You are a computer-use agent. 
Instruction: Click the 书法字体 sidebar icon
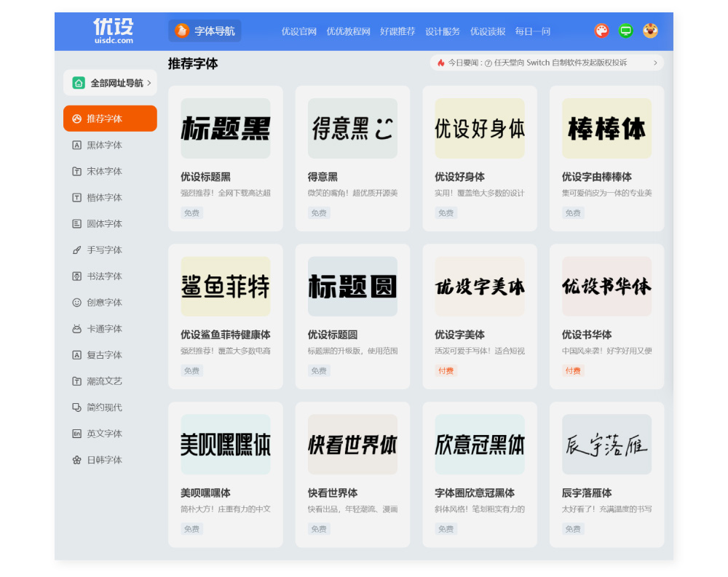tap(76, 276)
